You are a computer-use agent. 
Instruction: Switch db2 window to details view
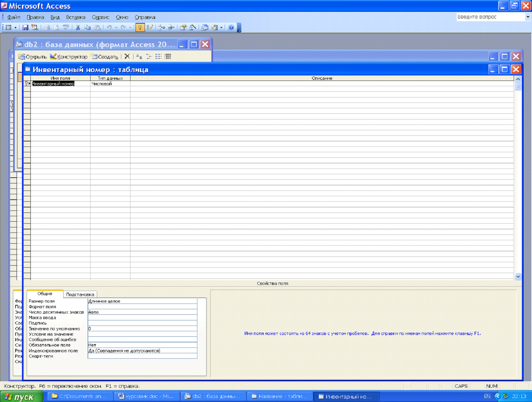tap(168, 57)
